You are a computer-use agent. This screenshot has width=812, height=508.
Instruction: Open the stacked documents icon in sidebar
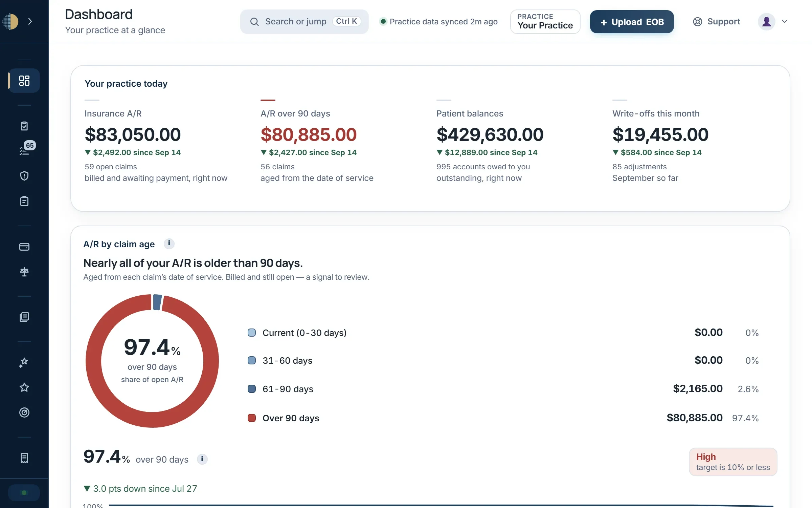24,317
